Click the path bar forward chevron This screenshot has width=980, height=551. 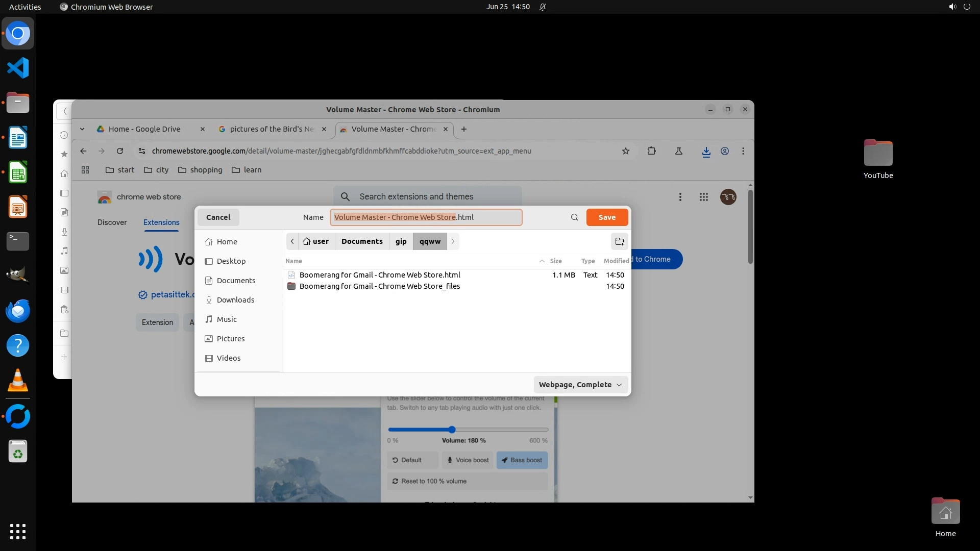click(453, 241)
